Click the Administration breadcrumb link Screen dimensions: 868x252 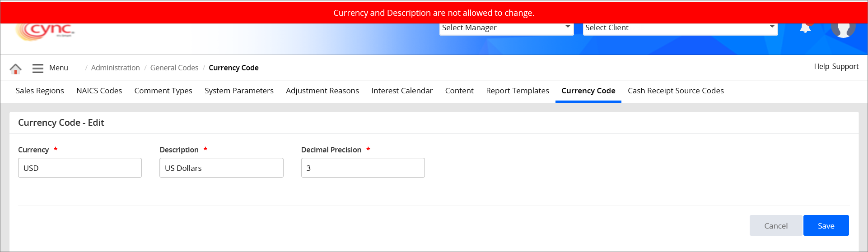pos(116,68)
